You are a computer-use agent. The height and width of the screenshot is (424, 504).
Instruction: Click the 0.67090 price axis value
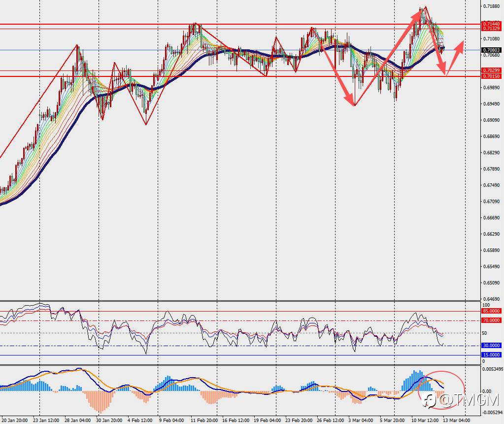492,201
